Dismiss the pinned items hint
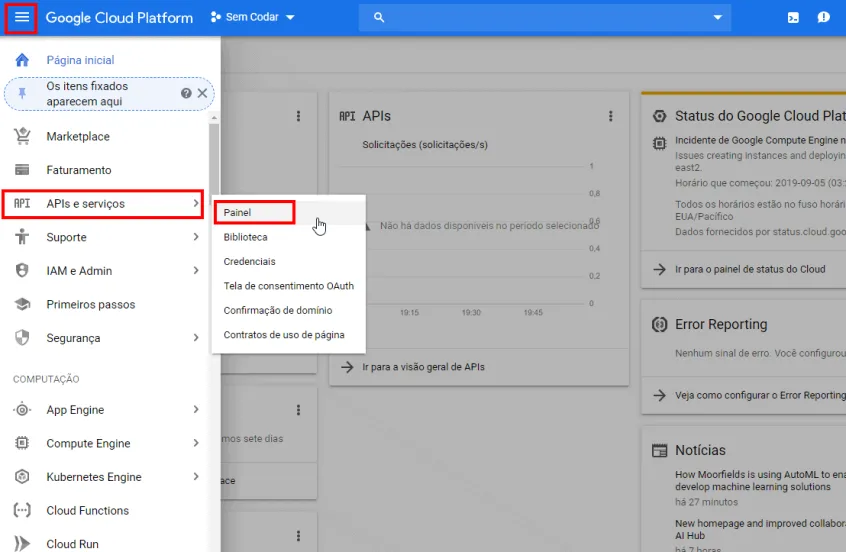The height and width of the screenshot is (552, 846). [x=202, y=93]
